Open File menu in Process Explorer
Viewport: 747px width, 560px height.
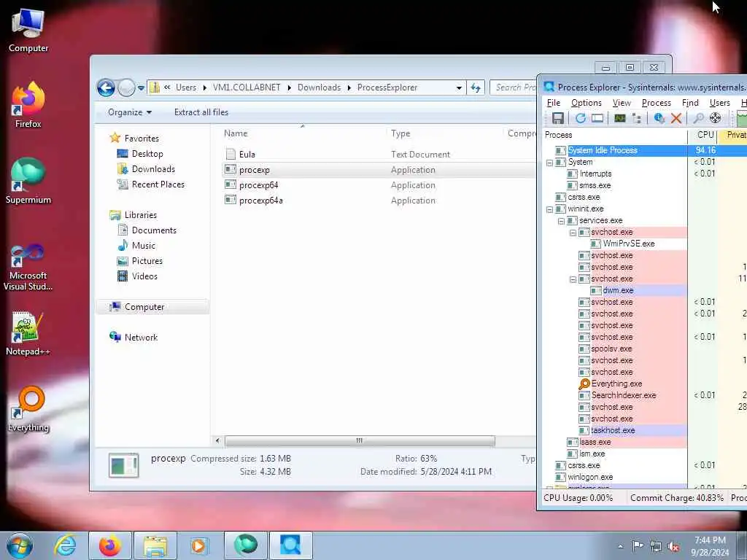[553, 103]
